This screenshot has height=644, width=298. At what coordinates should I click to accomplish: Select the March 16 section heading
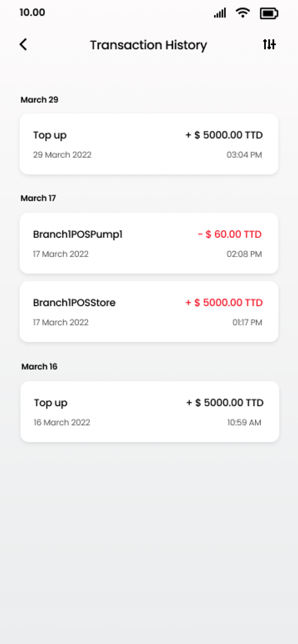[x=39, y=367]
